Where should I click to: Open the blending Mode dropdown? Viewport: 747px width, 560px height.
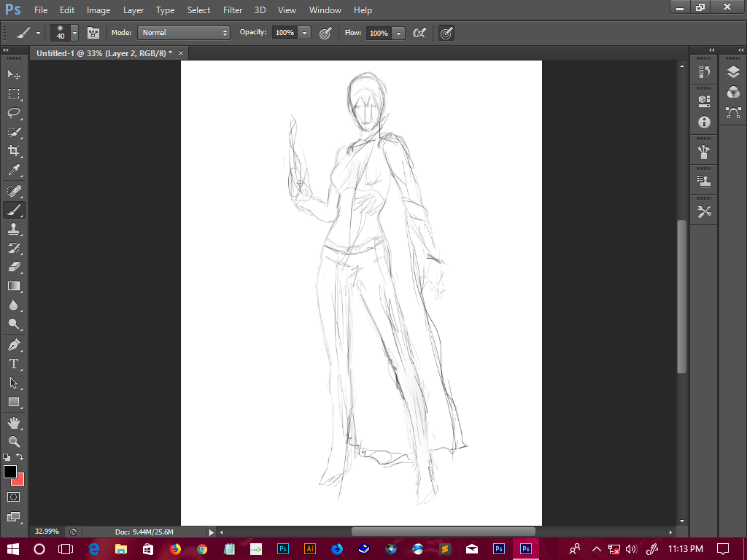pyautogui.click(x=185, y=33)
